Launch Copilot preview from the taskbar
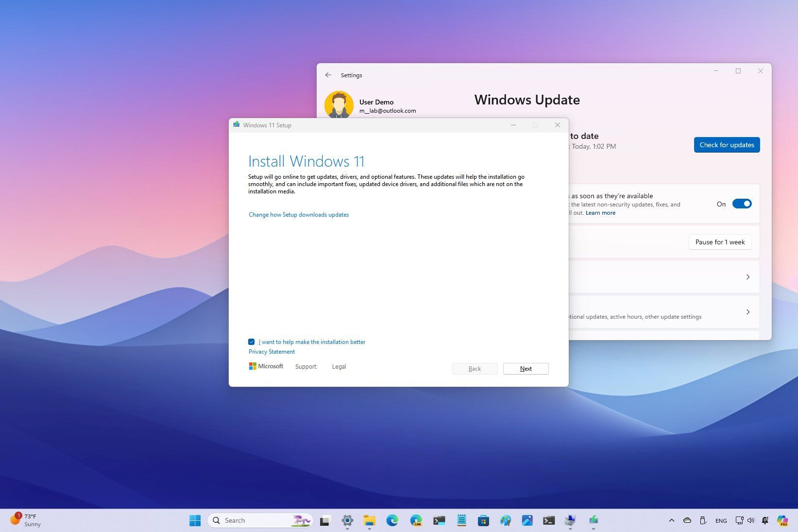This screenshot has height=532, width=798. [x=782, y=520]
